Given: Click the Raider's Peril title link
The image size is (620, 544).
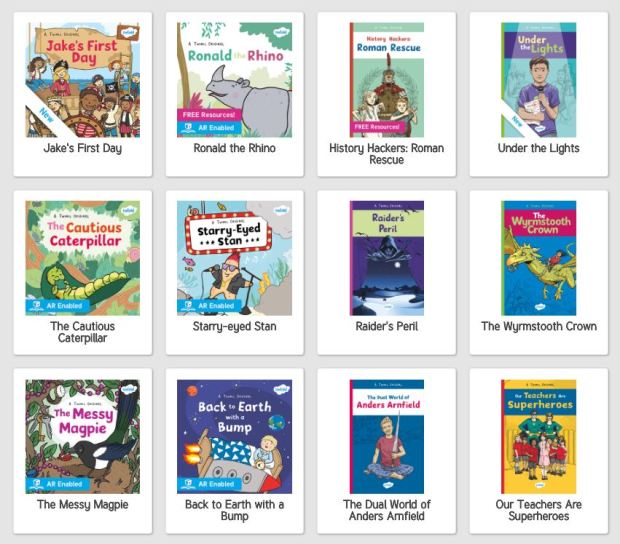Looking at the screenshot, I should [387, 326].
